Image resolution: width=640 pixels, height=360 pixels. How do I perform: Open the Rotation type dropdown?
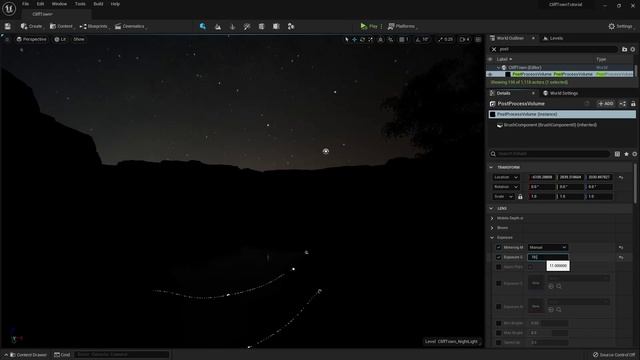(x=505, y=187)
